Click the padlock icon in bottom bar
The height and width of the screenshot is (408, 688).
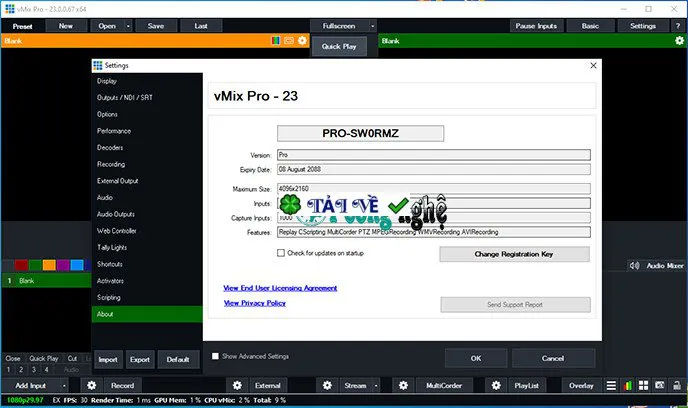tap(677, 385)
